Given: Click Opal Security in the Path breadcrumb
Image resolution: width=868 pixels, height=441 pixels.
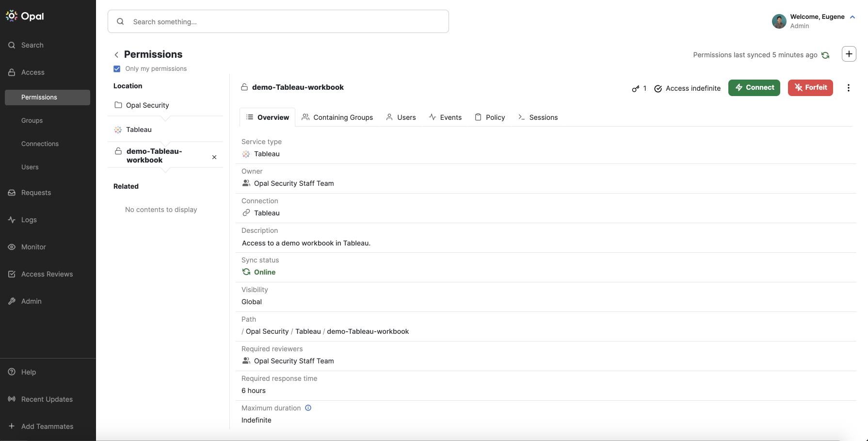Looking at the screenshot, I should [267, 331].
